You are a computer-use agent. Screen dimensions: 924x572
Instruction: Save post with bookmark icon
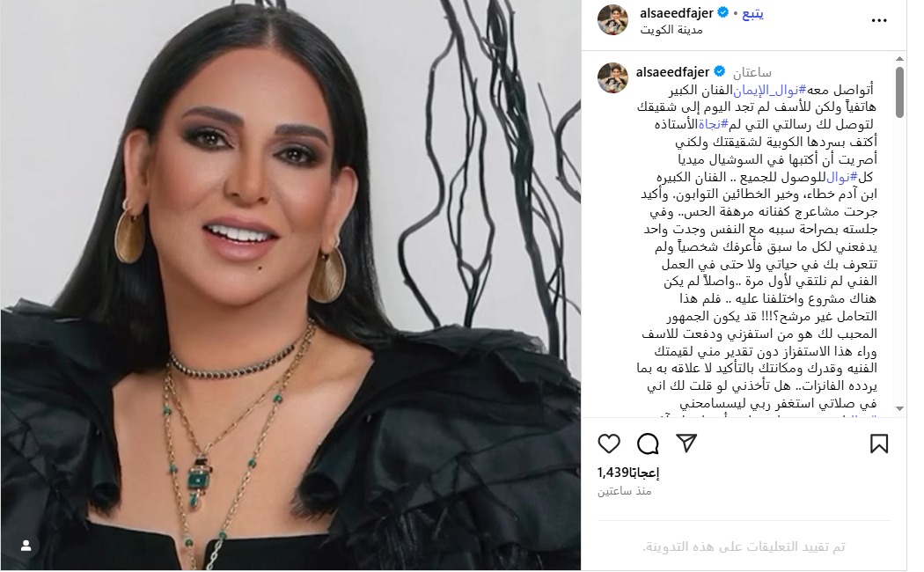click(878, 444)
